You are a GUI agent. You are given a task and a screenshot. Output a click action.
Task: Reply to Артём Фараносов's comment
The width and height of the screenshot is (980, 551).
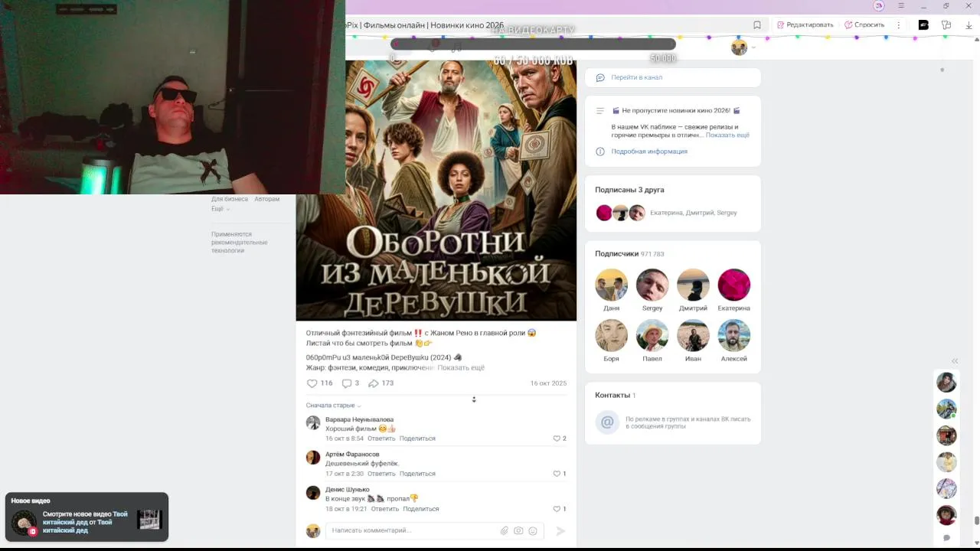381,474
